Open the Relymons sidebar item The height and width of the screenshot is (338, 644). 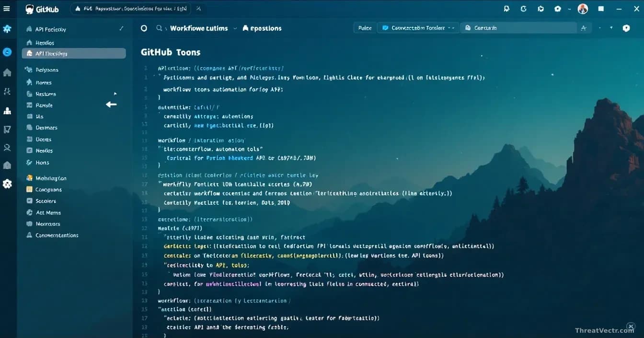tap(47, 70)
